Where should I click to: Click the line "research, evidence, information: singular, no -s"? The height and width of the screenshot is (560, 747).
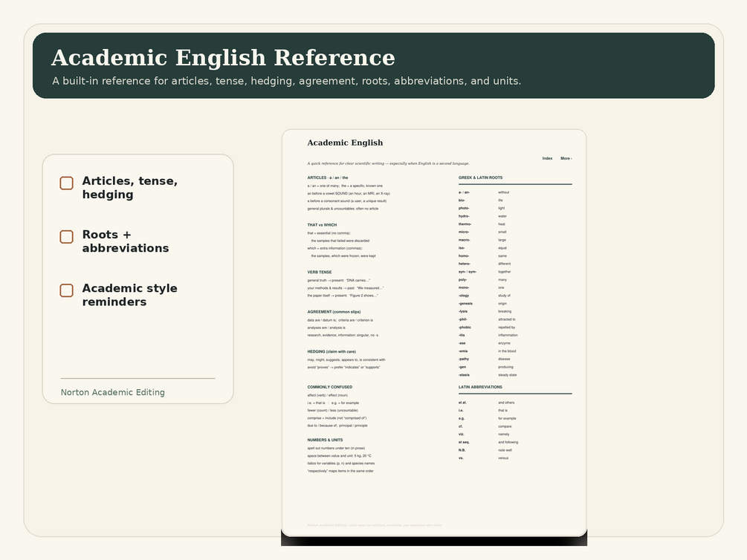pos(343,335)
